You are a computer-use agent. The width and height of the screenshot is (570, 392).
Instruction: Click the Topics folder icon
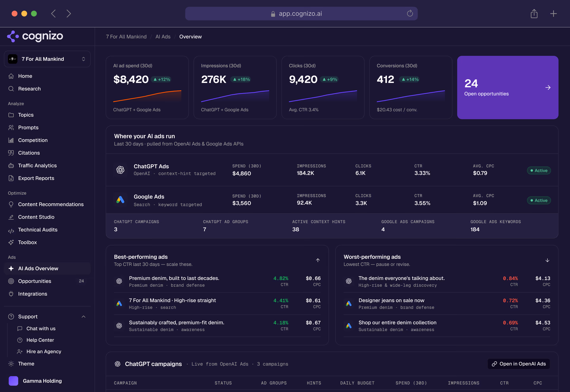coord(11,115)
